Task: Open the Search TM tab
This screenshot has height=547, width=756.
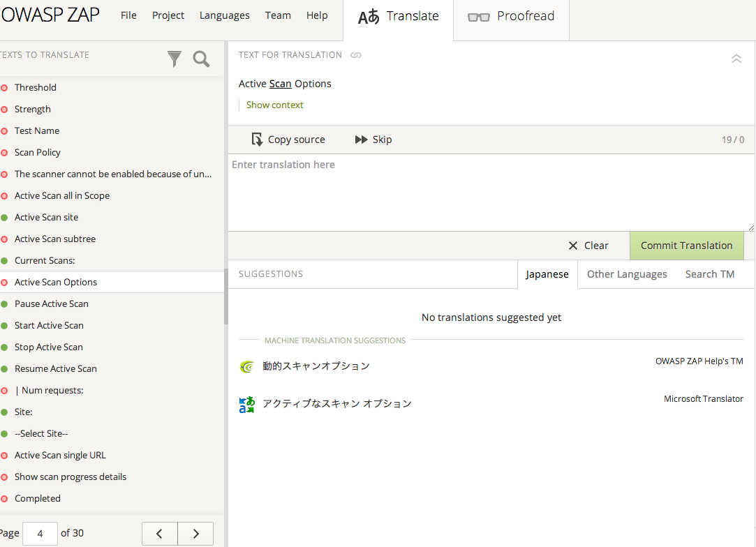Action: click(709, 274)
